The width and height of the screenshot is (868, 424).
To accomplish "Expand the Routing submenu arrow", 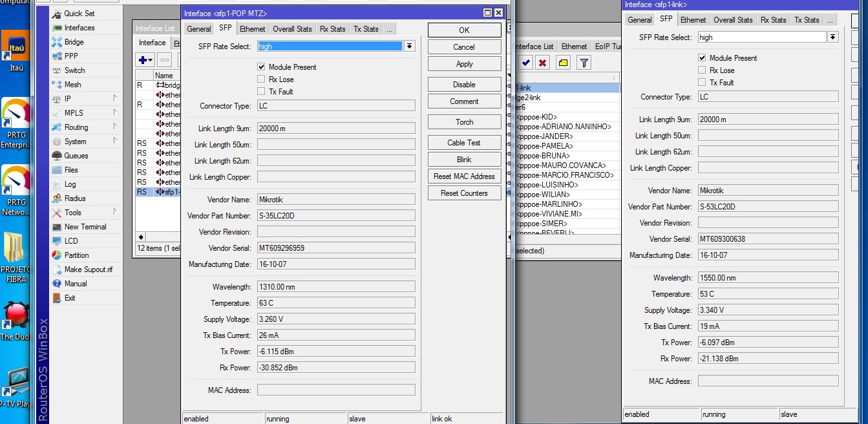I will (x=115, y=127).
